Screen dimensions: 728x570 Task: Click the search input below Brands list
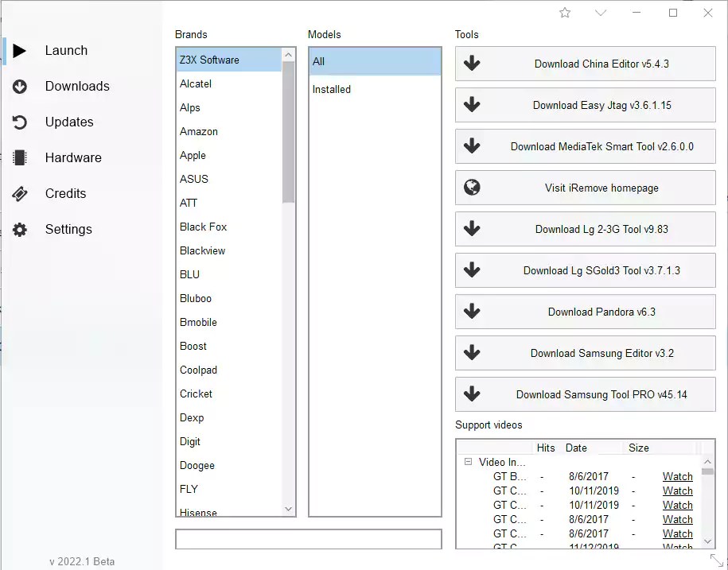click(x=308, y=539)
